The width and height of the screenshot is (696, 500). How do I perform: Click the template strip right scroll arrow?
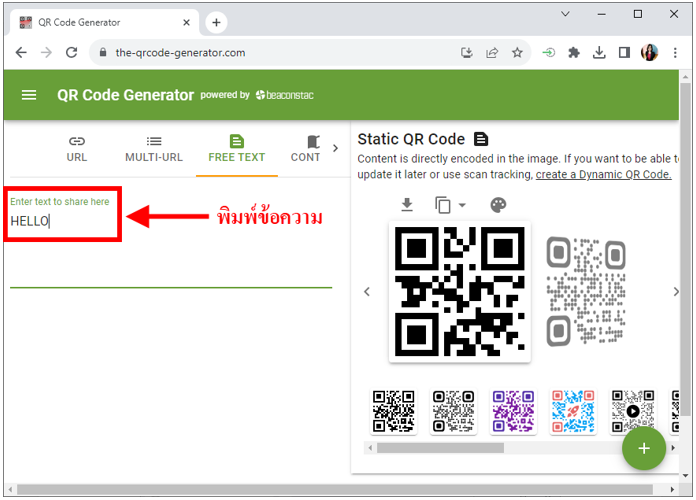[673, 448]
